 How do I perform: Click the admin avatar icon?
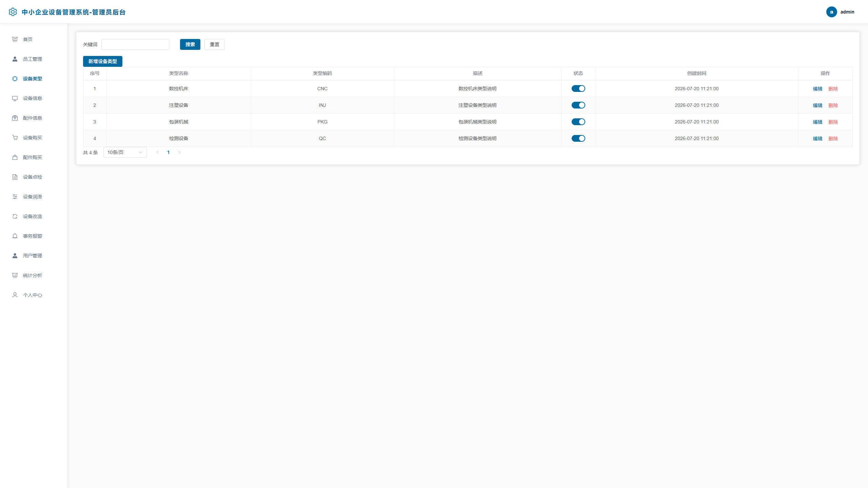point(831,12)
